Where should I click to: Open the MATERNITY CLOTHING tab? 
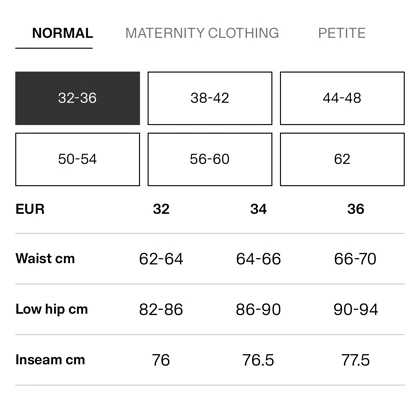click(x=202, y=33)
